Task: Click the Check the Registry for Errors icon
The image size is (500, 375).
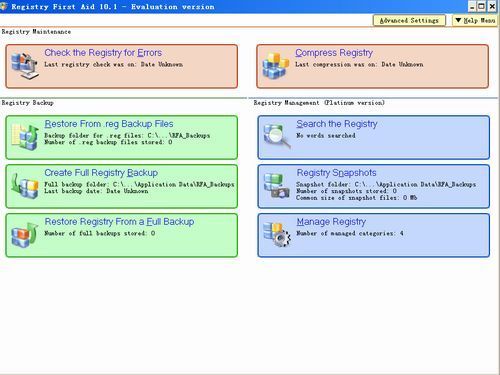Action: pos(25,65)
